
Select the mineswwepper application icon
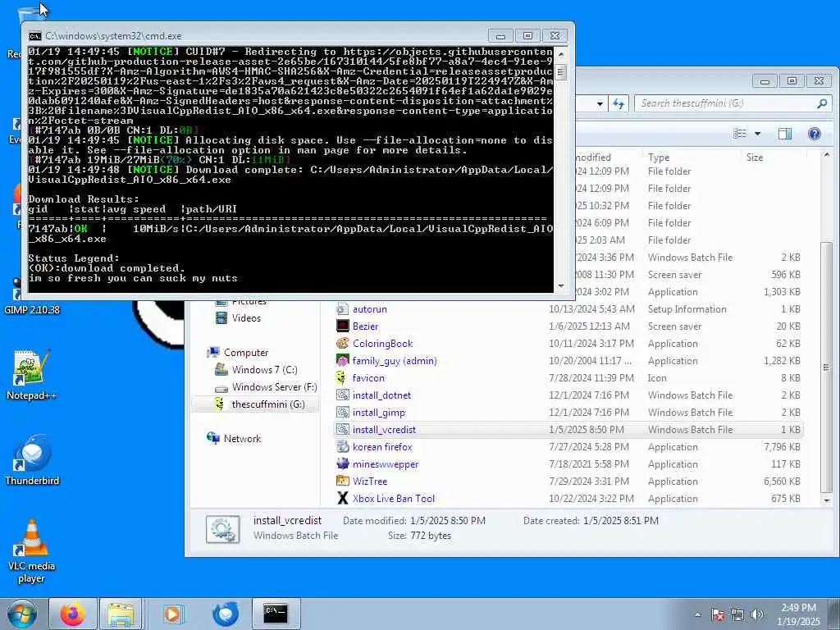pos(342,463)
